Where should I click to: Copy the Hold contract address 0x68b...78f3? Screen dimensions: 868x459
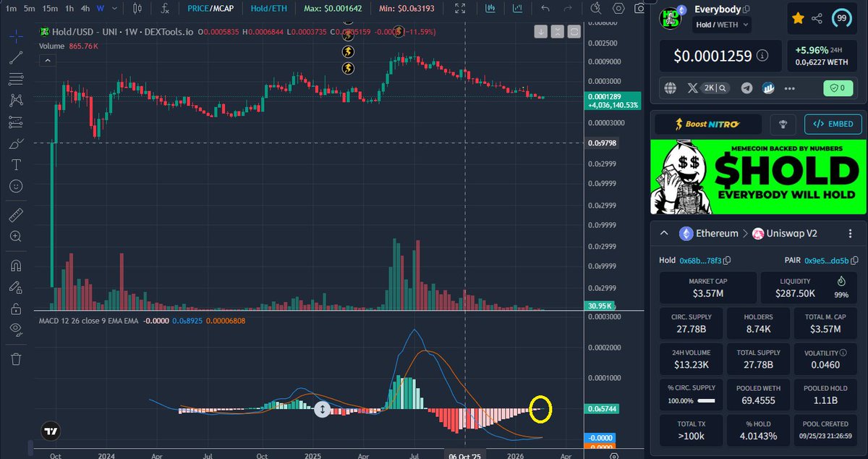point(727,260)
